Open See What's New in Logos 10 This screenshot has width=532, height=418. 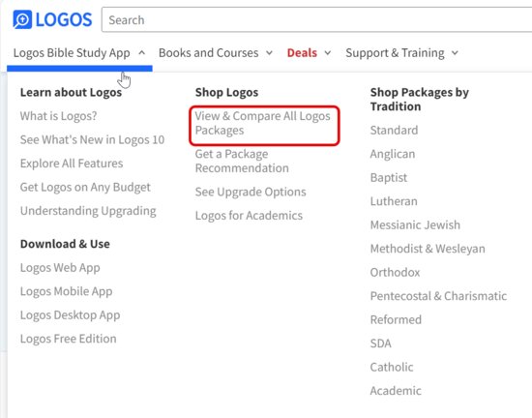[92, 139]
